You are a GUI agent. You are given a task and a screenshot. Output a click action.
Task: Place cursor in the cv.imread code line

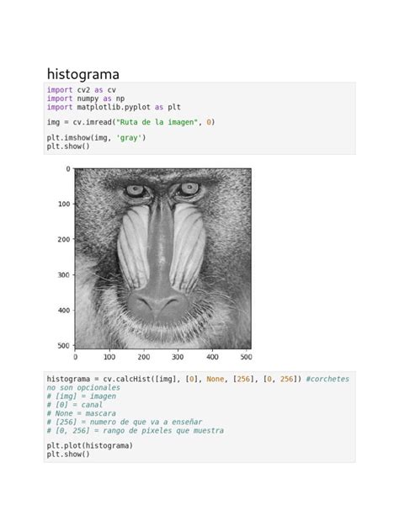pyautogui.click(x=131, y=122)
